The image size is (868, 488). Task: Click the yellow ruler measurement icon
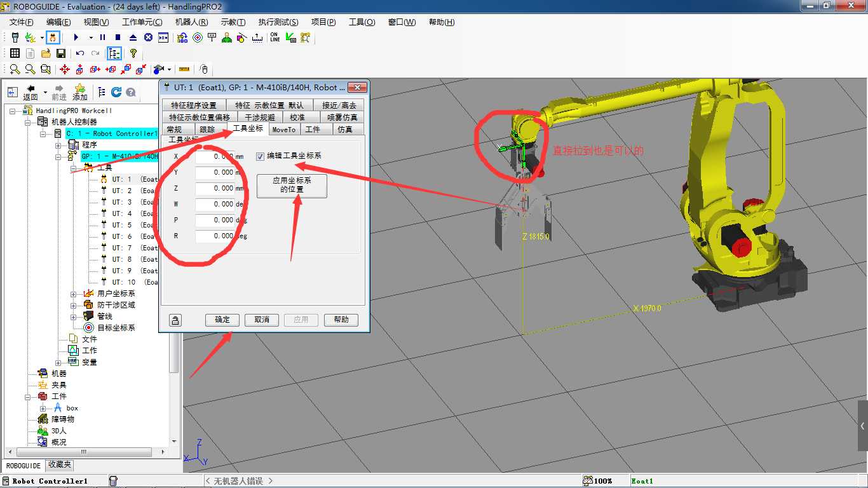[x=184, y=69]
